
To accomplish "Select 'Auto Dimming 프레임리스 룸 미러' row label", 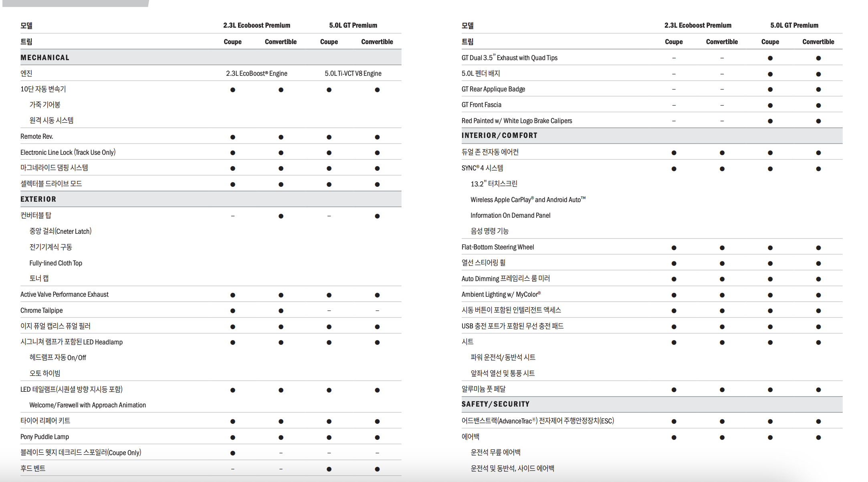I will point(506,279).
